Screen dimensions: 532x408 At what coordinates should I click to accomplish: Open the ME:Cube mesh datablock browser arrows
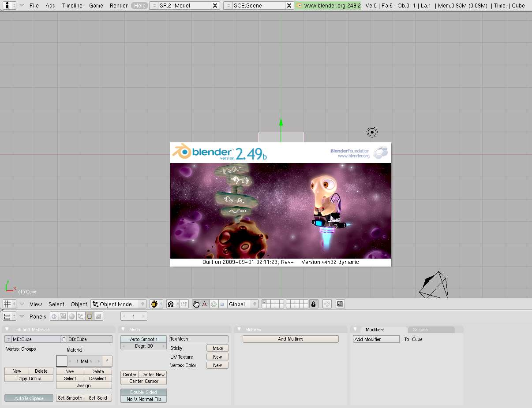tap(8, 339)
